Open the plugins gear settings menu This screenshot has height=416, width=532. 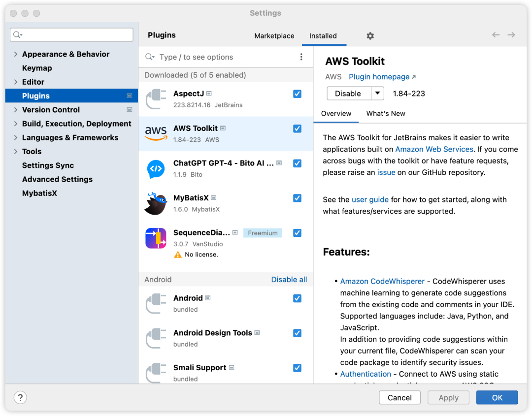(370, 36)
